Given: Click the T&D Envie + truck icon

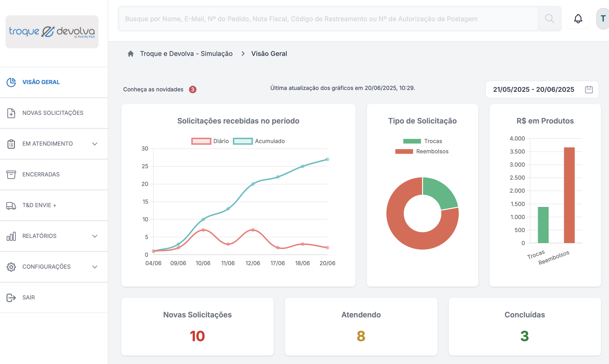Looking at the screenshot, I should [x=11, y=206].
